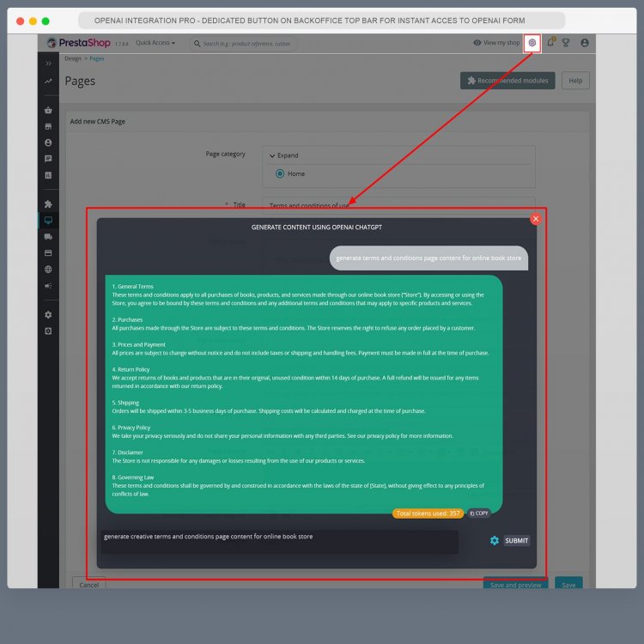Viewport: 644px width, 644px height.
Task: Open the OpenAI form icon in top bar
Action: (x=532, y=43)
